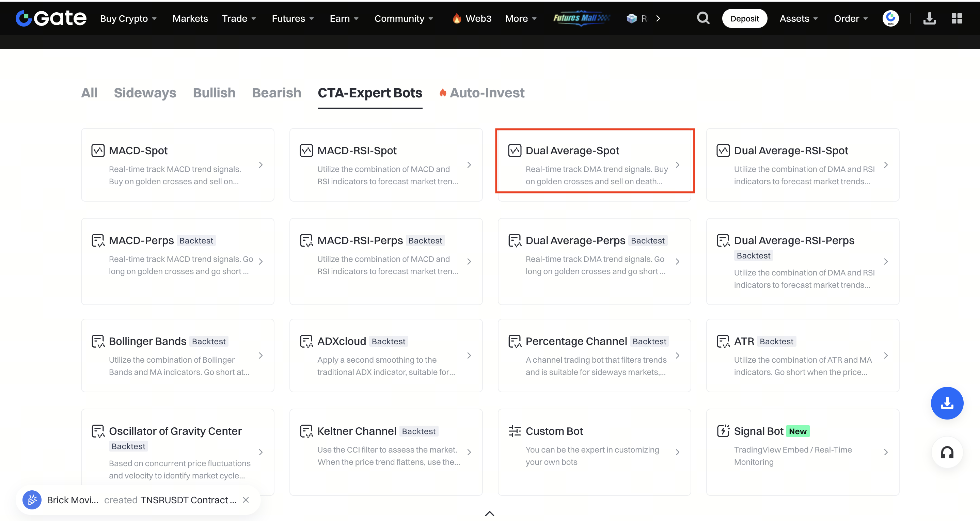Click the Custom Bot sliders icon
The height and width of the screenshot is (521, 980).
pyautogui.click(x=515, y=431)
